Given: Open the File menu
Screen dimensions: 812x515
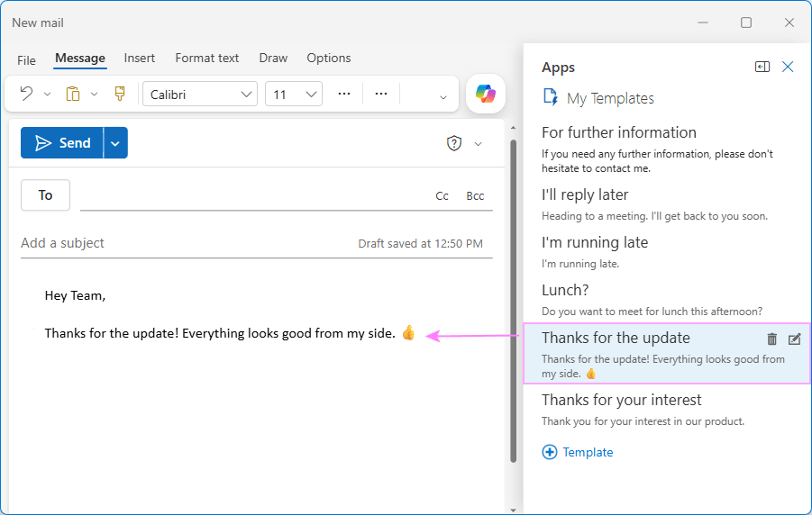Looking at the screenshot, I should 26,60.
